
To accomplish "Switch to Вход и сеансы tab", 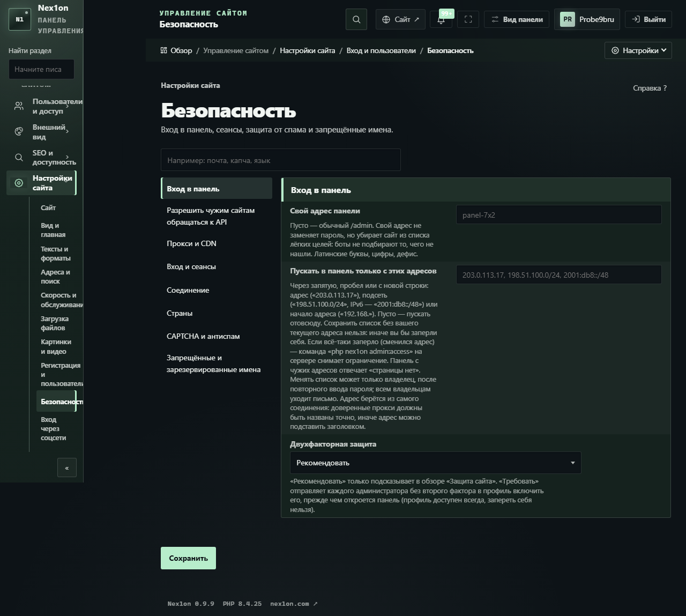I will coord(217,266).
